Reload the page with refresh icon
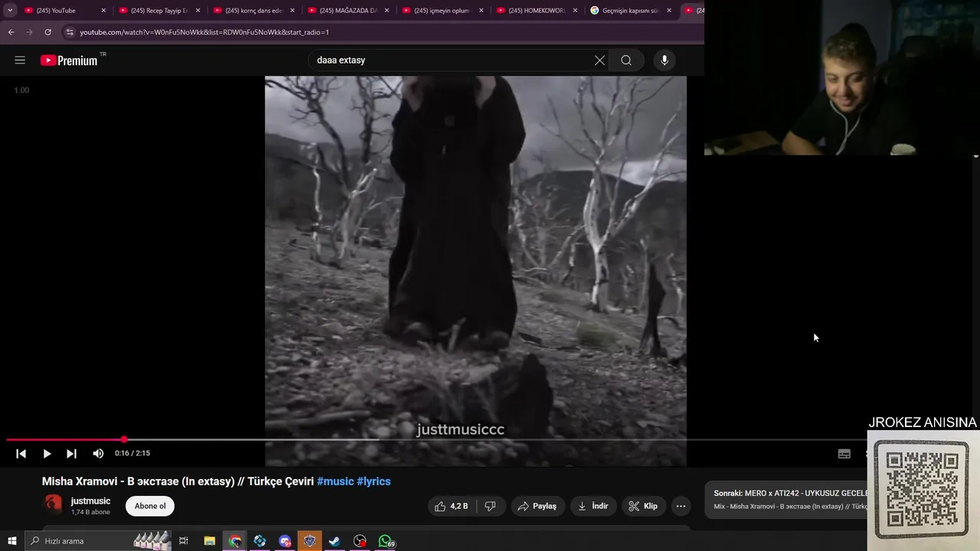Viewport: 980px width, 551px height. tap(47, 32)
